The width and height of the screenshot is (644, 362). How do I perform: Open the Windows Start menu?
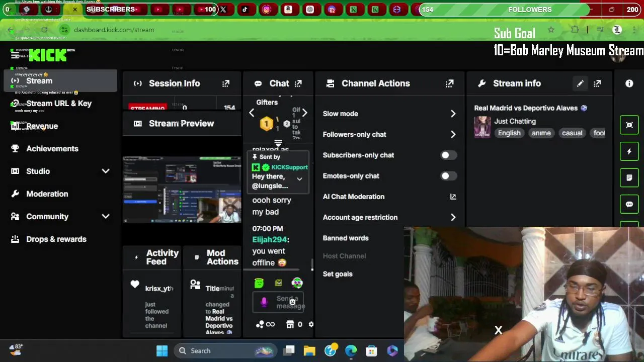point(162,350)
